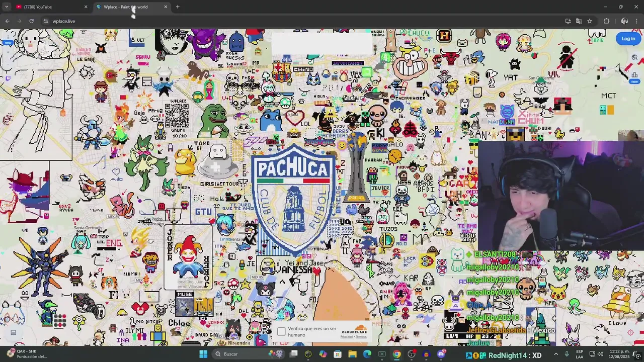Show hidden system tray icons
The image size is (644, 362).
click(x=556, y=354)
